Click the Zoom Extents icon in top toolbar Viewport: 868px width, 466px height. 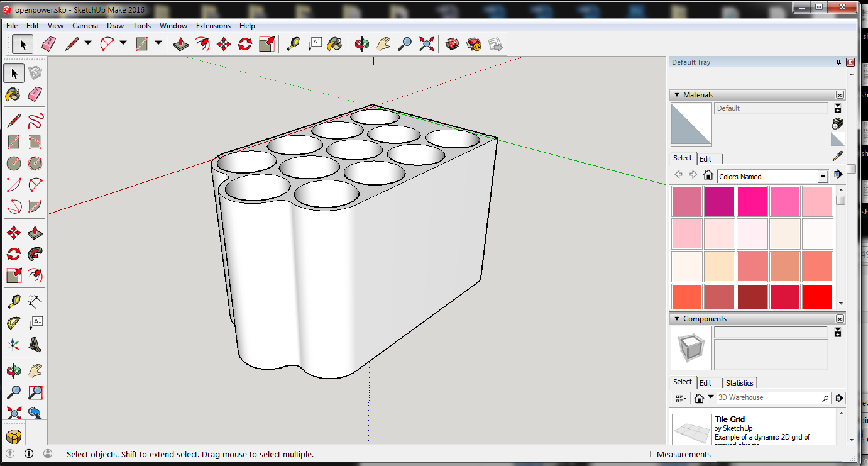coord(427,44)
